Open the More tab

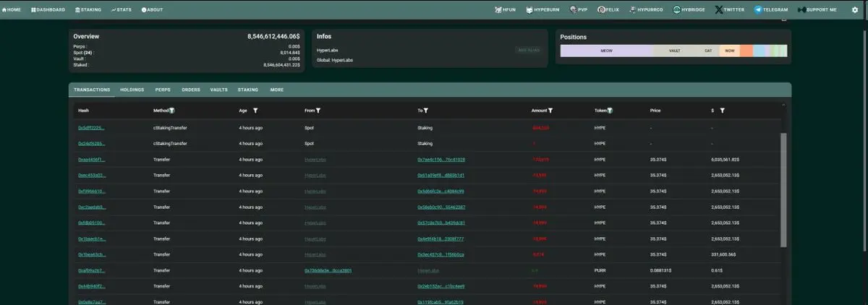click(x=276, y=90)
